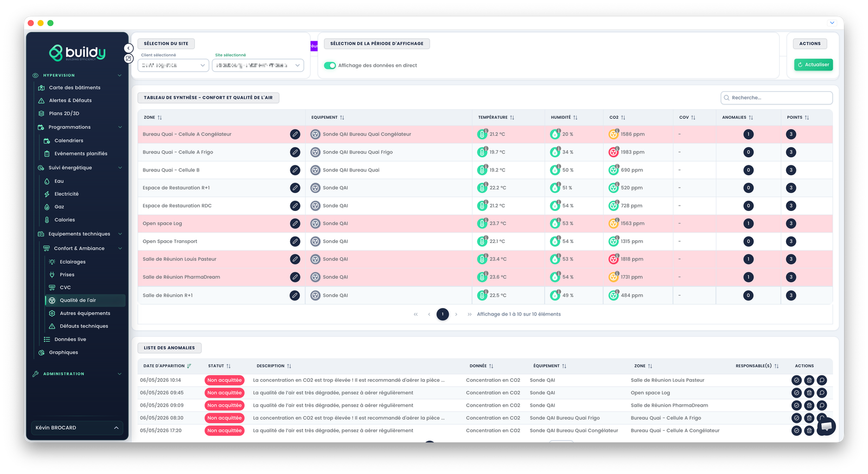The image size is (868, 474).
Task: Edit the Bureau Quai - Cellule A Congélateur zone
Action: point(295,134)
